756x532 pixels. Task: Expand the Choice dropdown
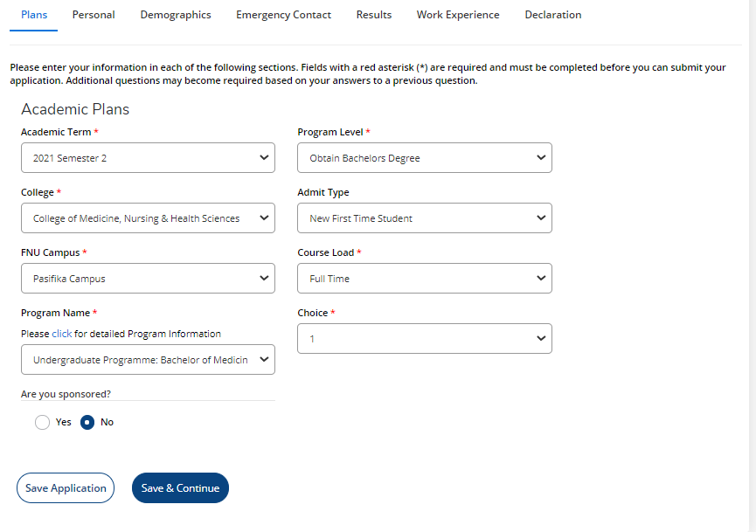[425, 339]
